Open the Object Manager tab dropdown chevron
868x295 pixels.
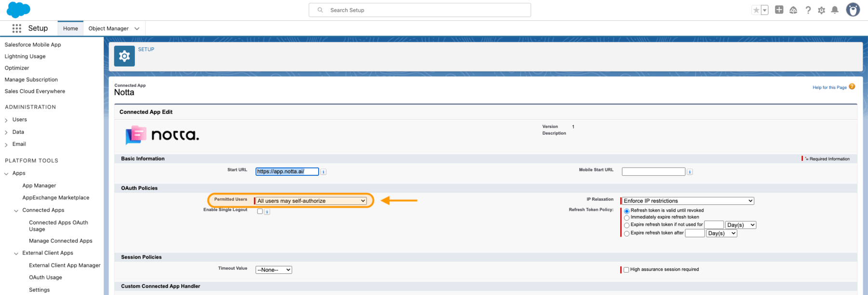(x=137, y=28)
